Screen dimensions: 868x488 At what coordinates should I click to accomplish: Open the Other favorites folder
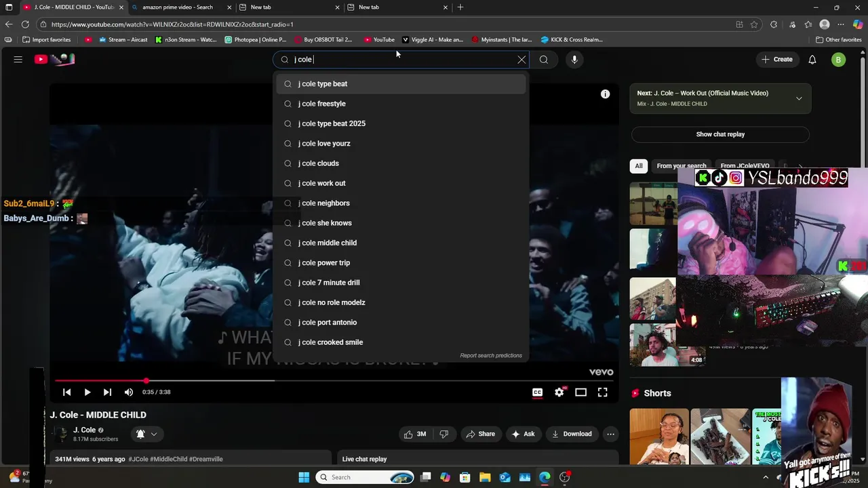pos(838,40)
